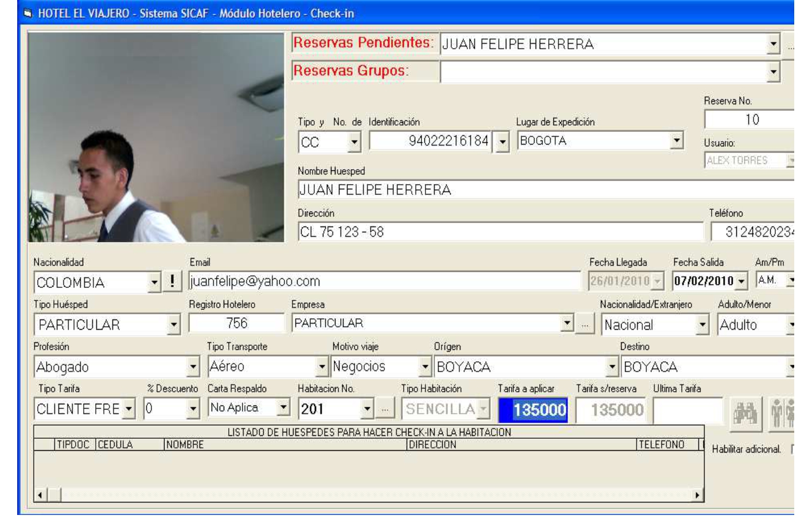Viewport: 812px width, 523px height.
Task: Click the ellipsis button next to Empresa
Action: point(584,325)
